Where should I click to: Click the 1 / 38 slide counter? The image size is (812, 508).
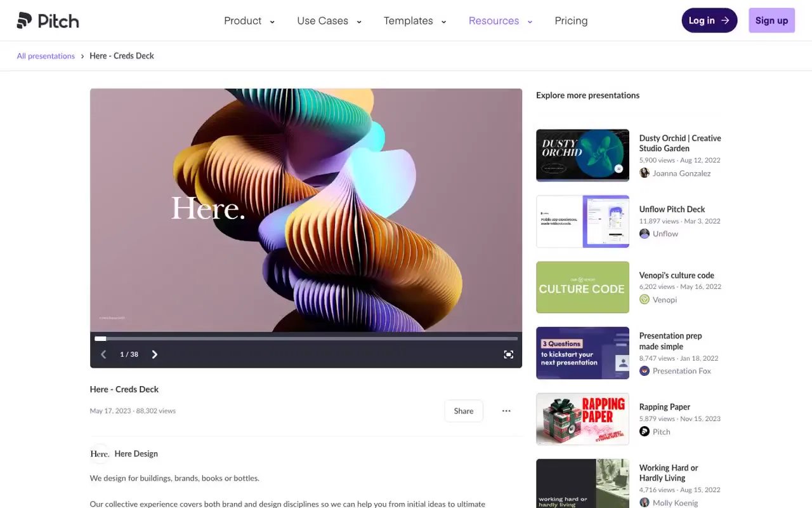[129, 354]
